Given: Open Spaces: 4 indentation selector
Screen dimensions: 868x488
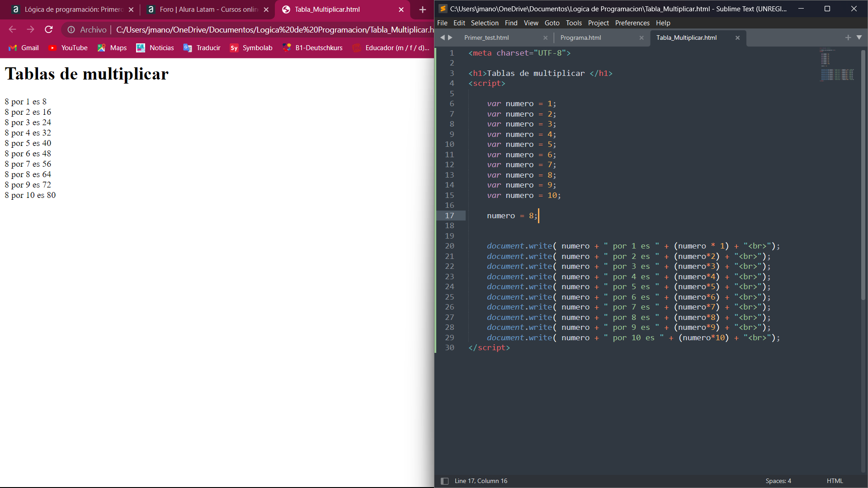Looking at the screenshot, I should tap(778, 481).
